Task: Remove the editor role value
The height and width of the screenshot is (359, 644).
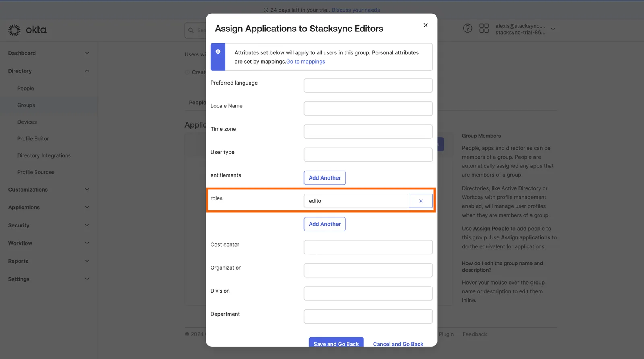Action: click(x=421, y=201)
